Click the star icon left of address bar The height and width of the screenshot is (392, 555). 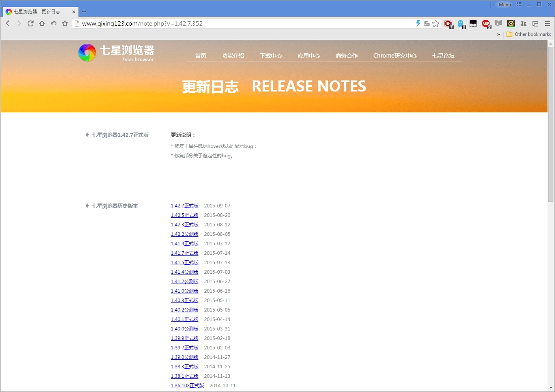65,23
